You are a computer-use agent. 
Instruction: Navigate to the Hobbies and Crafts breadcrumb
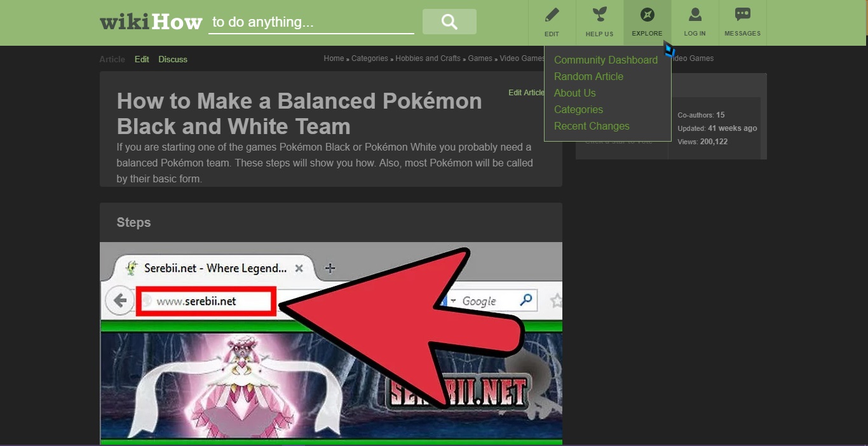[x=428, y=58]
